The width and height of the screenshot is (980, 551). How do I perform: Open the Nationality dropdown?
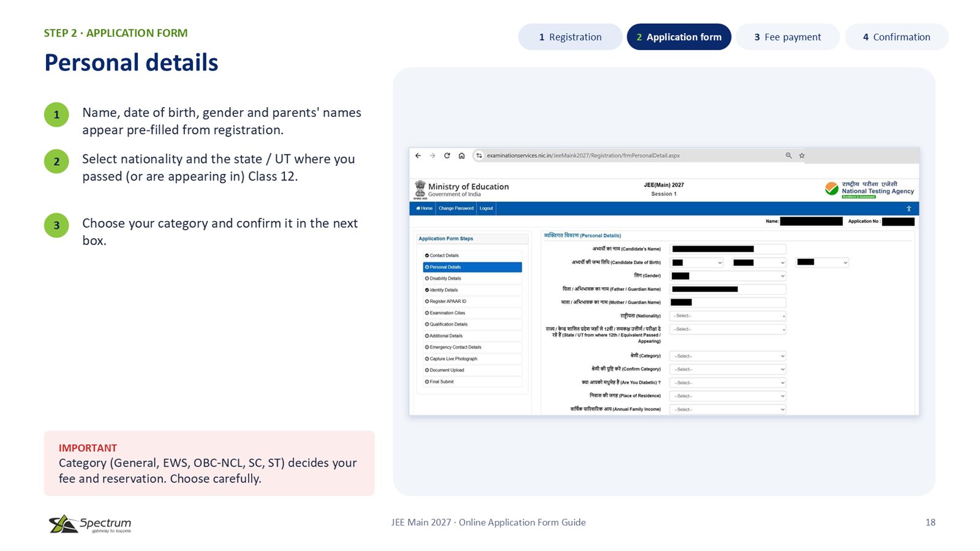(728, 316)
